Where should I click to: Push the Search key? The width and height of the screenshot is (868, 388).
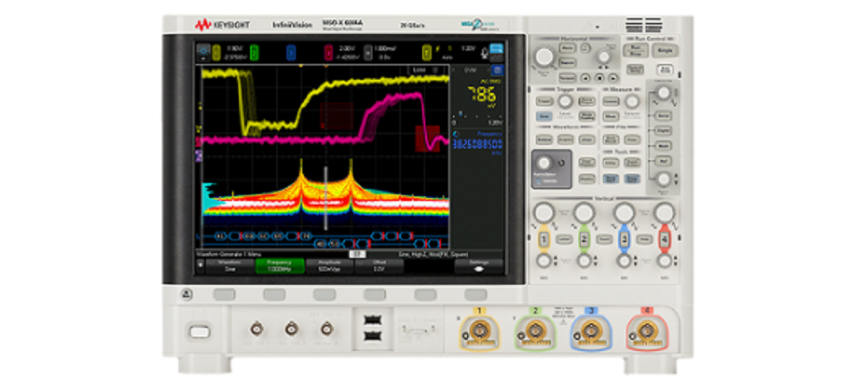pyautogui.click(x=567, y=62)
